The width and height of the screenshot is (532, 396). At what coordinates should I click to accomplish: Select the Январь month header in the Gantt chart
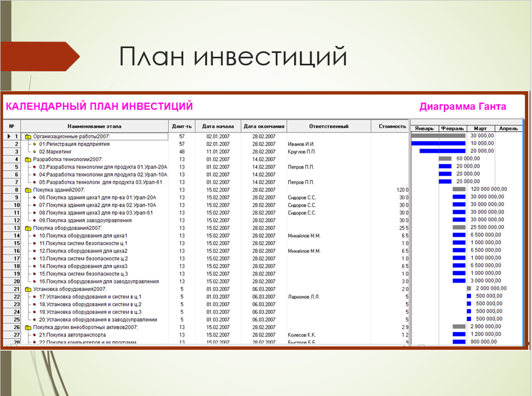424,129
